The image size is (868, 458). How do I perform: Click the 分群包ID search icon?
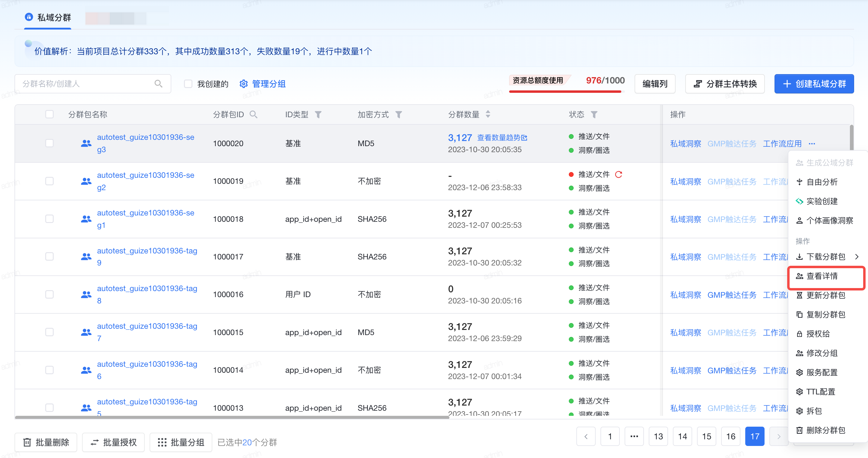(x=253, y=115)
